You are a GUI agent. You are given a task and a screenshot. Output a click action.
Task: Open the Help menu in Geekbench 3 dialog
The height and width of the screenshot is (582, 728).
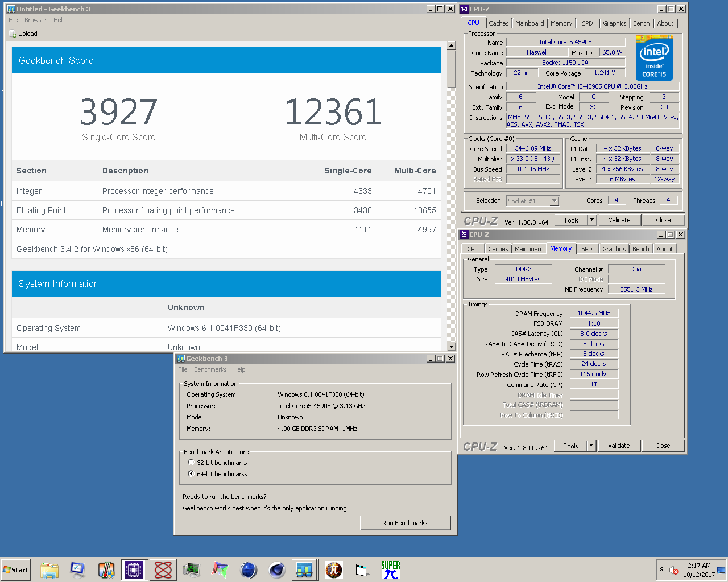[239, 369]
